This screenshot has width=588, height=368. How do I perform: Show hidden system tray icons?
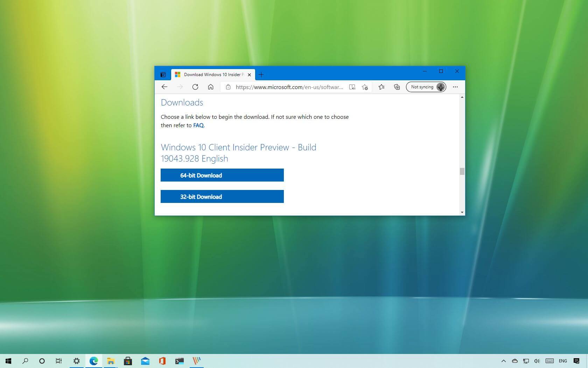coord(503,361)
